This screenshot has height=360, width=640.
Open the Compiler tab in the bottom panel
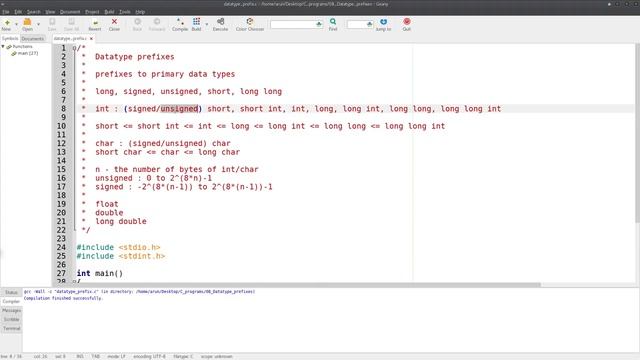pos(11,301)
